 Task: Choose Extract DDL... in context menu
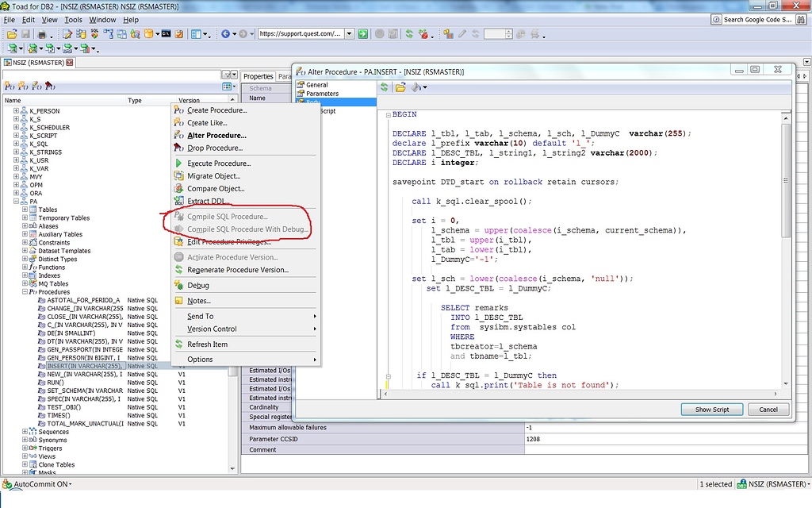coord(209,202)
